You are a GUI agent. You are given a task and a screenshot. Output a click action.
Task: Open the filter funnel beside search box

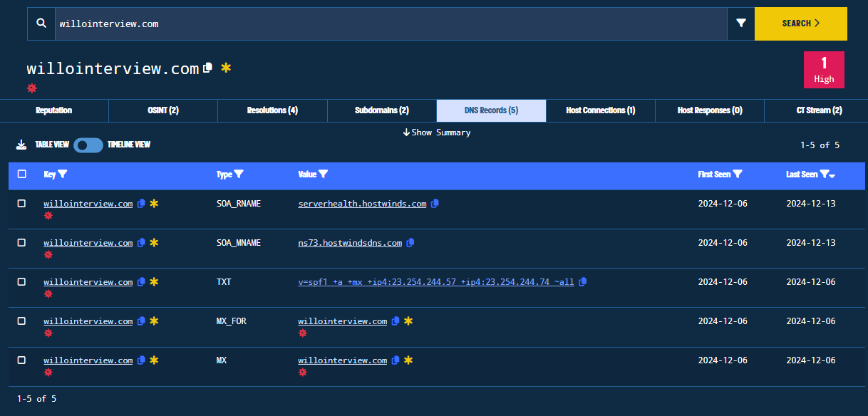tap(741, 24)
